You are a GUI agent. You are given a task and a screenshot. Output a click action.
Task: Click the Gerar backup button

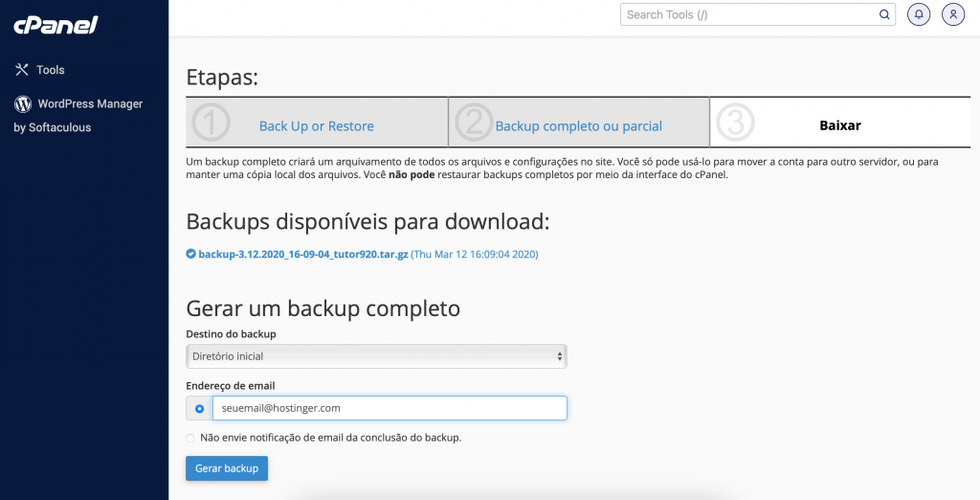[226, 468]
